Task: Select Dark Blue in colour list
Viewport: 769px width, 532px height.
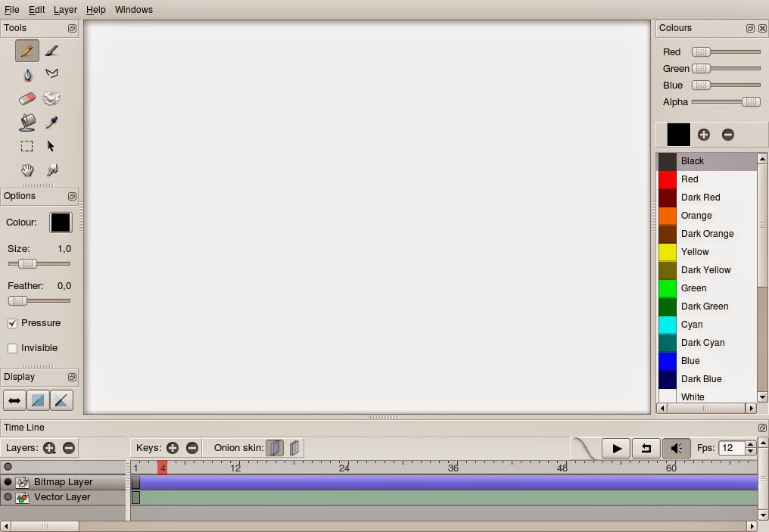Action: 707,379
